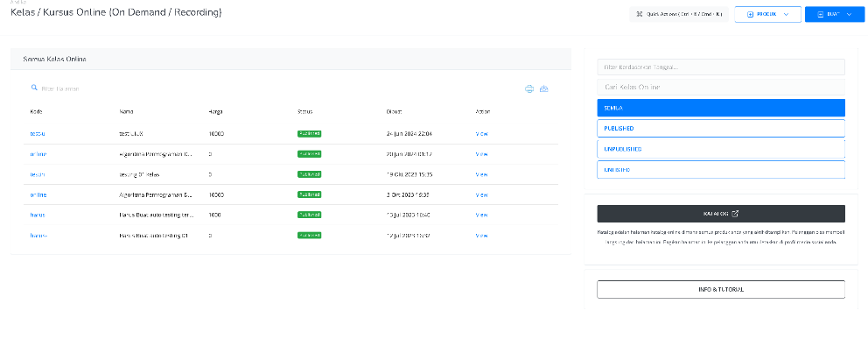Click the Action column header
The width and height of the screenshot is (868, 339).
point(483,112)
